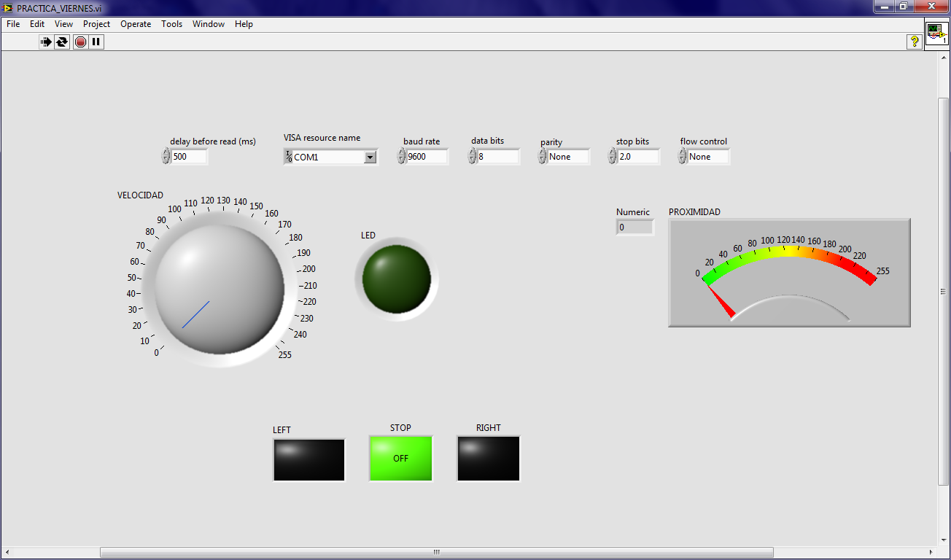The width and height of the screenshot is (951, 560).
Task: Click the baud rate increment arrows
Action: pos(401,156)
